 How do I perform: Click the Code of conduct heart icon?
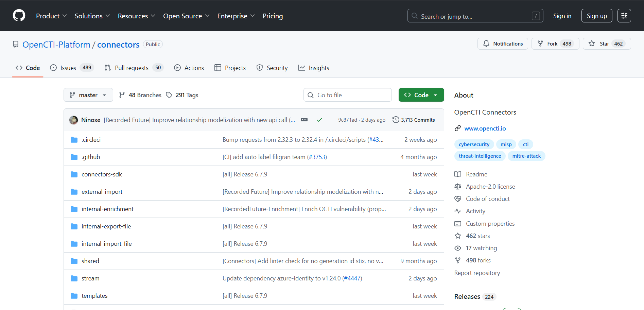[458, 199]
